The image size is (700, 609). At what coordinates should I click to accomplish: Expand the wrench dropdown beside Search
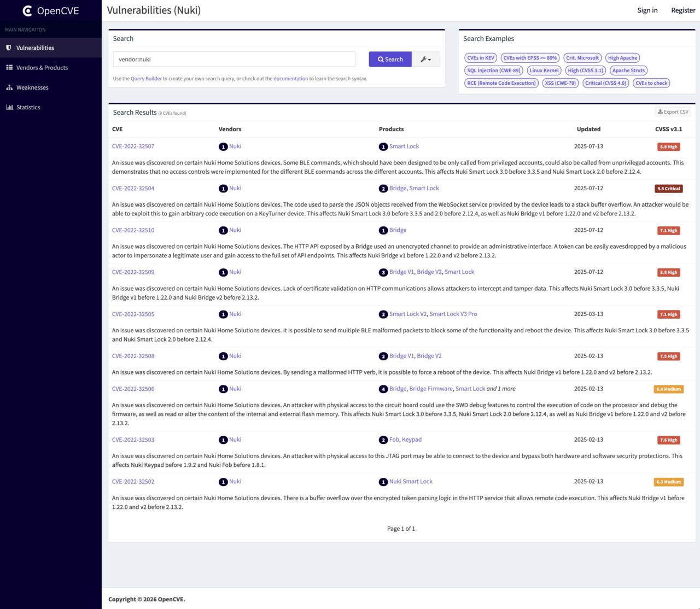click(x=425, y=60)
